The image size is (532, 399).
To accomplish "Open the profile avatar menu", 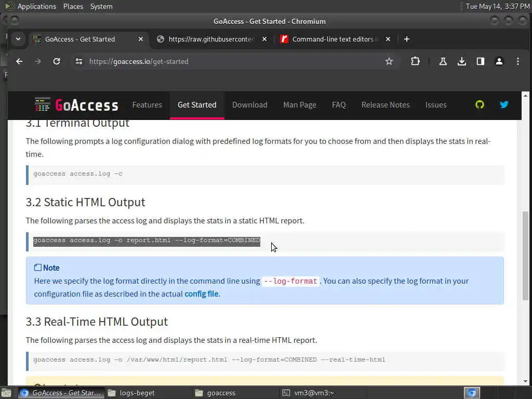I will pos(499,61).
